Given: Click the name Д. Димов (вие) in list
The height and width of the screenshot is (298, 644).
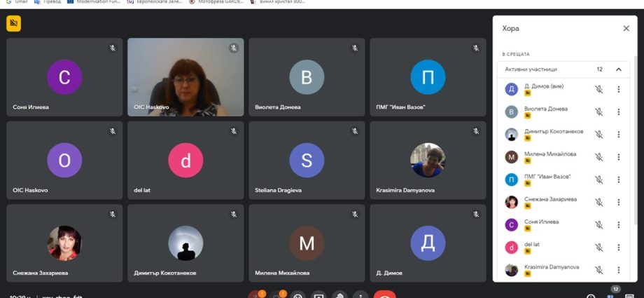Looking at the screenshot, I should pyautogui.click(x=544, y=86).
